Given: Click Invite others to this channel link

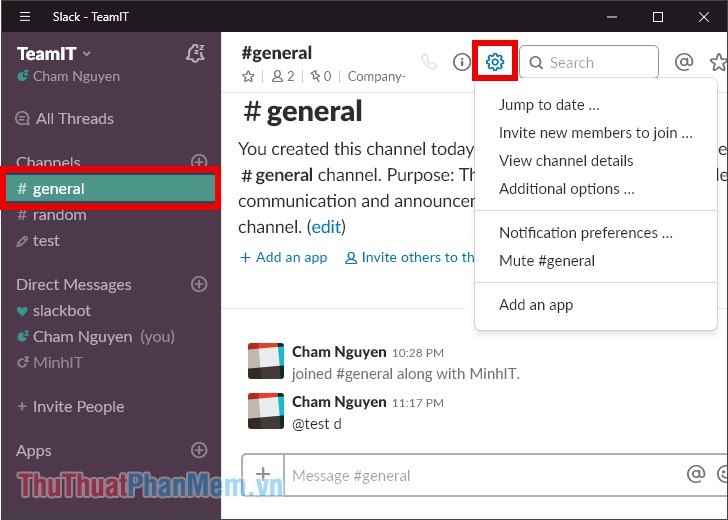Looking at the screenshot, I should point(410,257).
